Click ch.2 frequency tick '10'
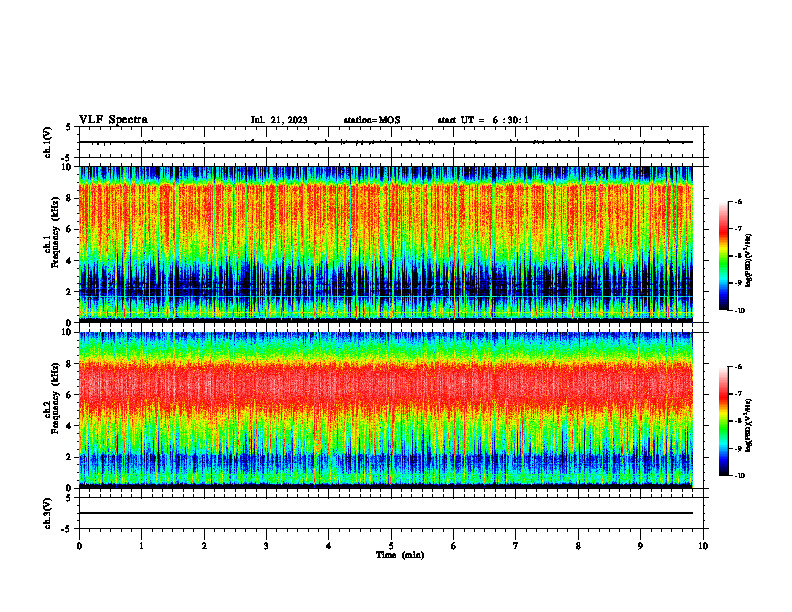This screenshot has height=612, width=792. pos(67,332)
